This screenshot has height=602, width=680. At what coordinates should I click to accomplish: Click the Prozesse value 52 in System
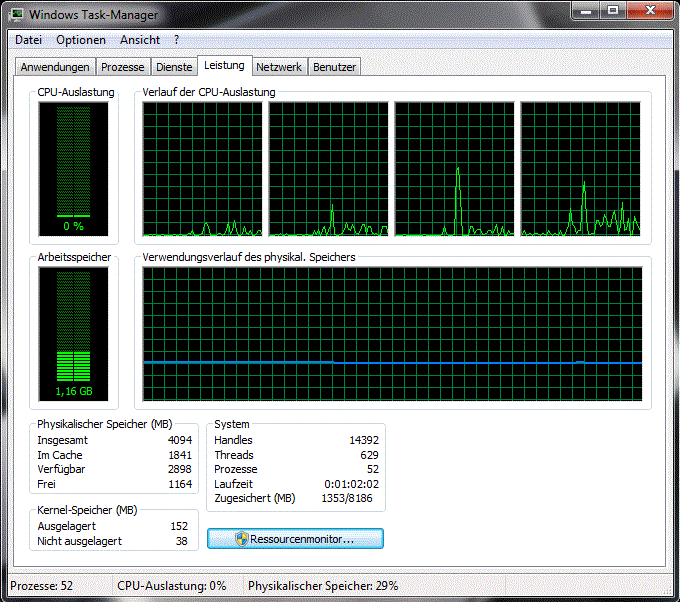[x=373, y=469]
